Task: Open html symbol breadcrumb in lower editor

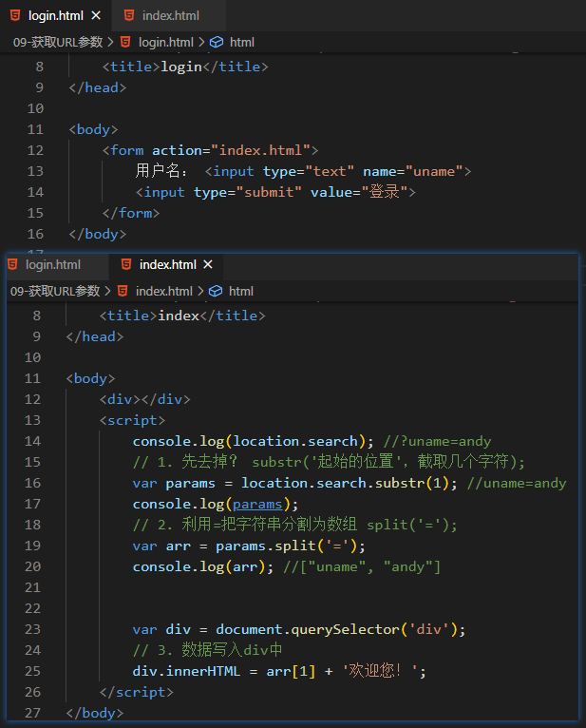Action: [x=241, y=291]
